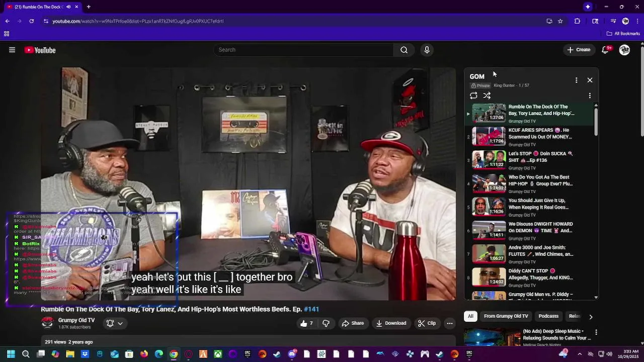Open File Explorer from taskbar
This screenshot has height=362, width=644.
pyautogui.click(x=70, y=354)
